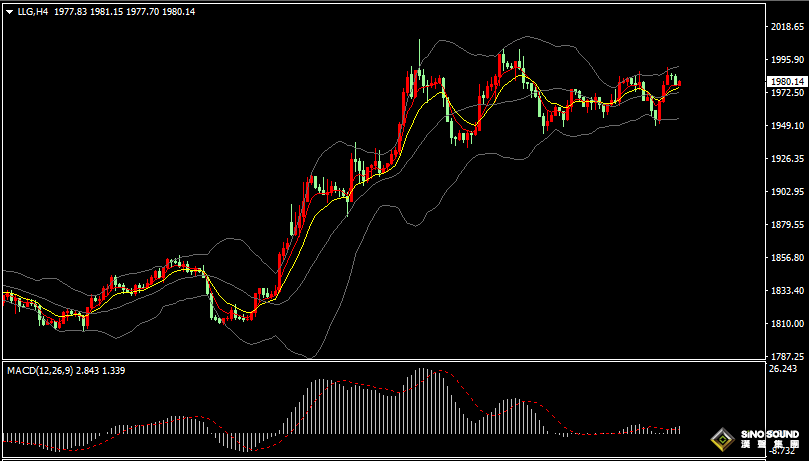Click the LLG,H4 symbol label
809x461 pixels.
tap(30, 12)
